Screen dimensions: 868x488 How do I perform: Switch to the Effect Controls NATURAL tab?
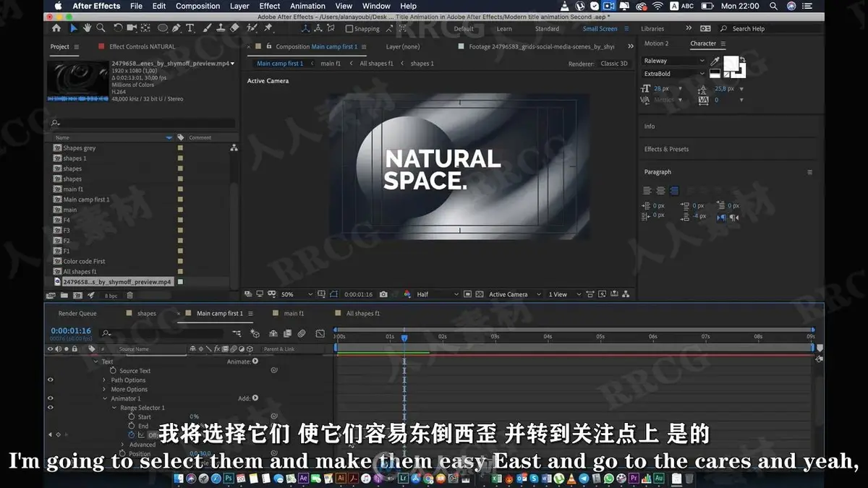click(142, 47)
